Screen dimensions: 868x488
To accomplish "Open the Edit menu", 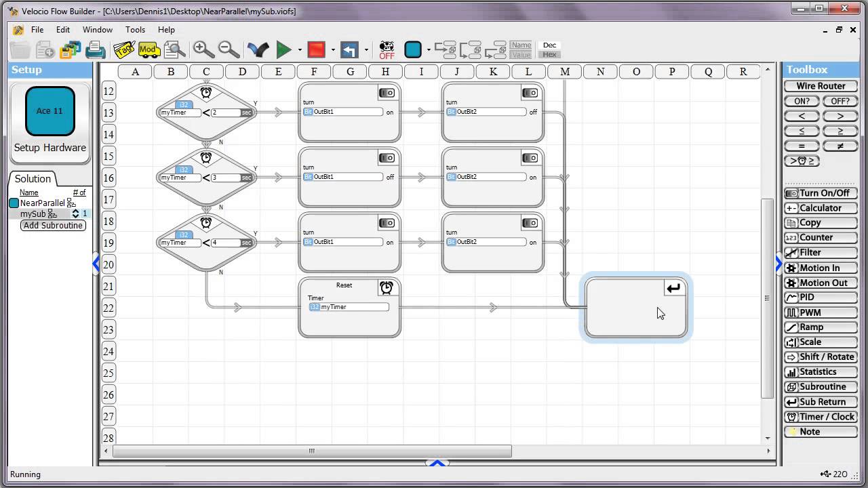I will click(x=63, y=30).
